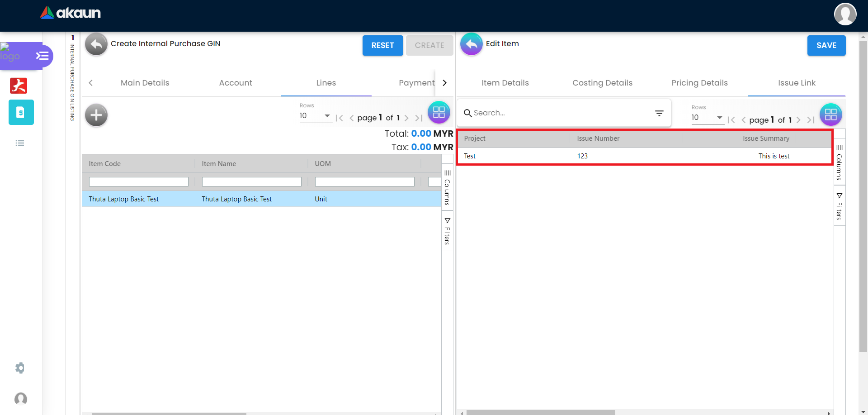Screen dimensions: 868x415
Task: Switch to the Costing Details tab
Action: [602, 83]
